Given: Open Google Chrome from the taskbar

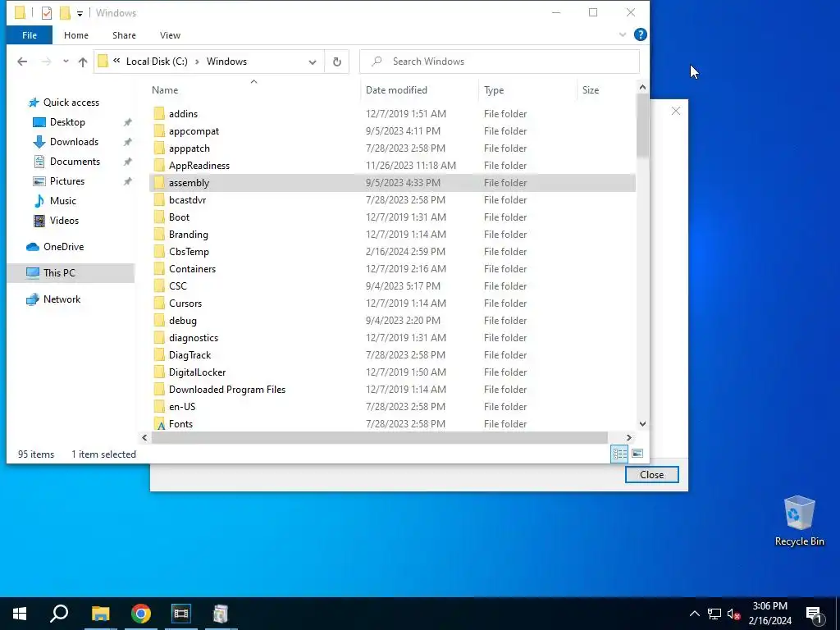Looking at the screenshot, I should (x=141, y=614).
